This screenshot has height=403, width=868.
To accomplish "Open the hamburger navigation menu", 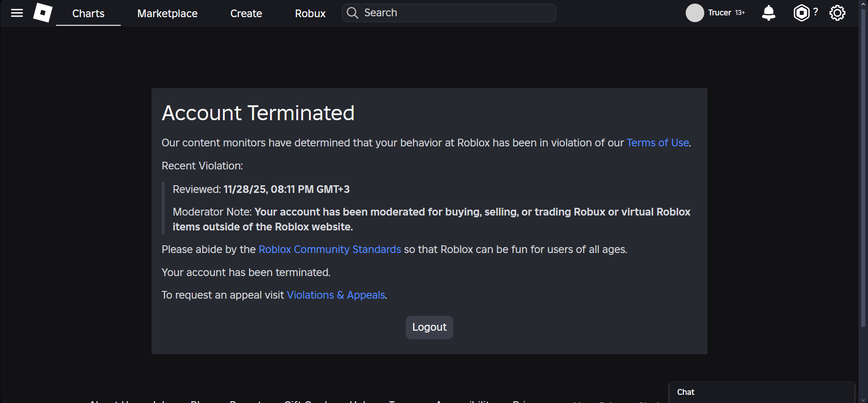I will tap(17, 13).
